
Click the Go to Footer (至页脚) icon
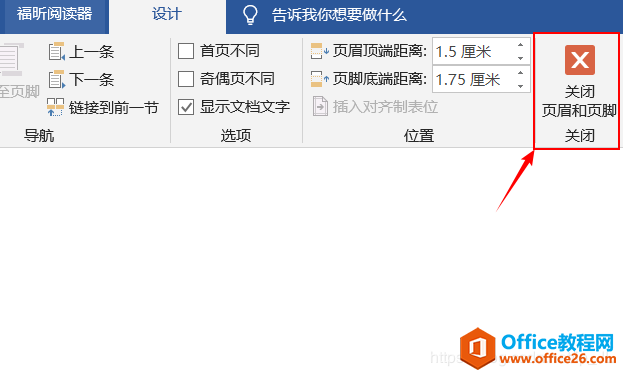coord(11,60)
